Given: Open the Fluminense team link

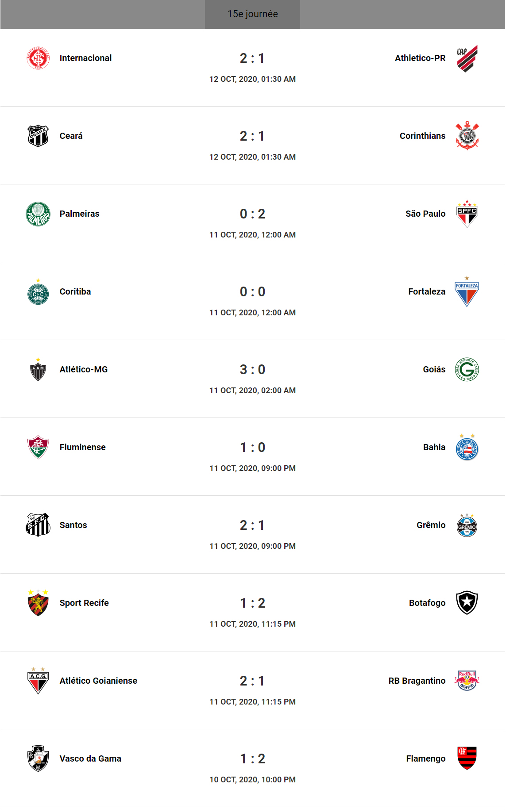Looking at the screenshot, I should 82,447.
